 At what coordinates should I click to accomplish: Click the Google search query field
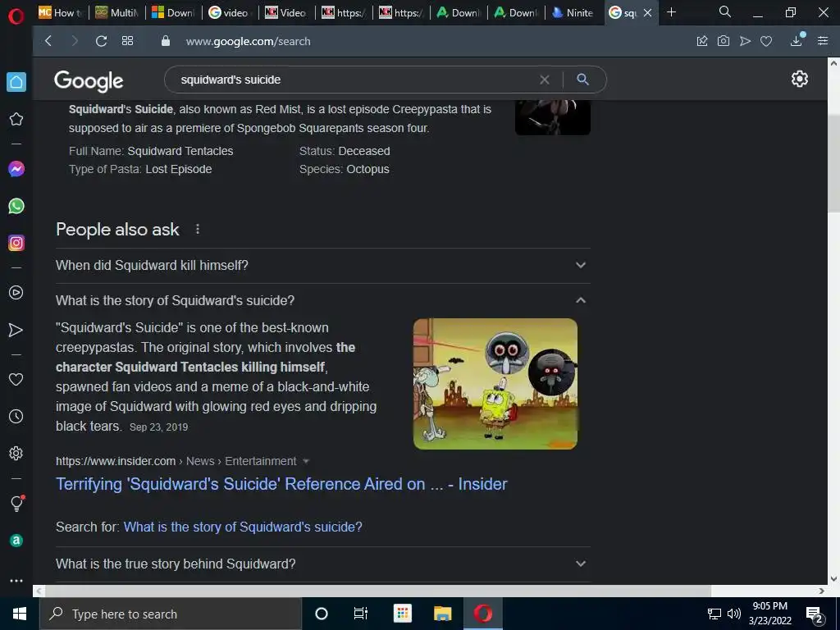354,80
